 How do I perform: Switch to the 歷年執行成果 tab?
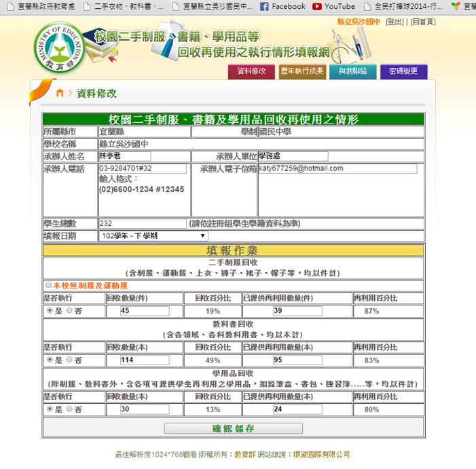tap(302, 71)
